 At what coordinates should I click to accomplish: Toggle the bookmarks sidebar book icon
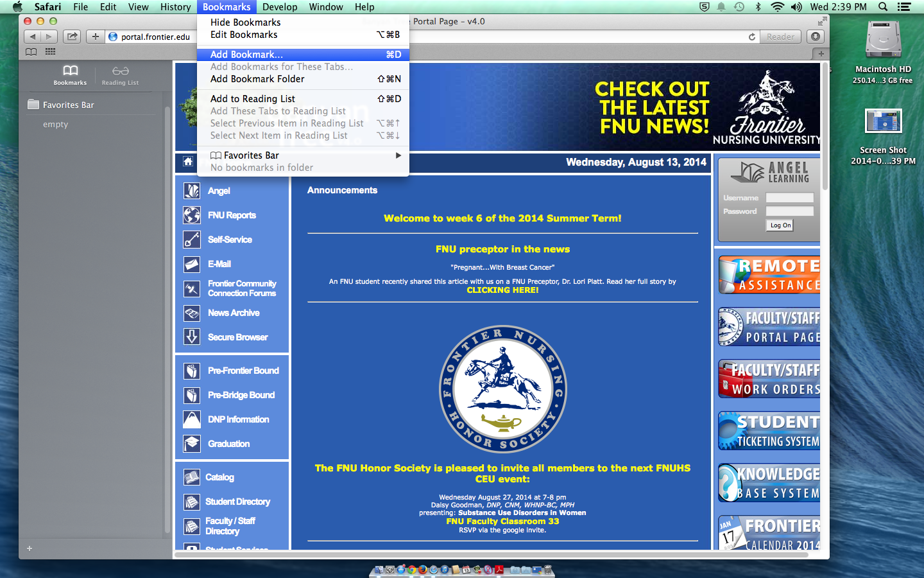(31, 51)
